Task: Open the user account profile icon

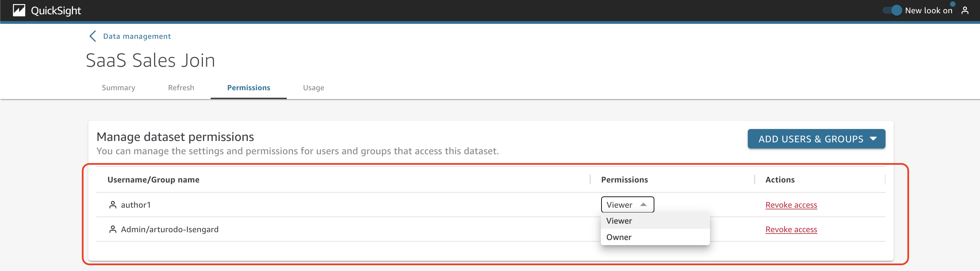Action: pos(965,10)
